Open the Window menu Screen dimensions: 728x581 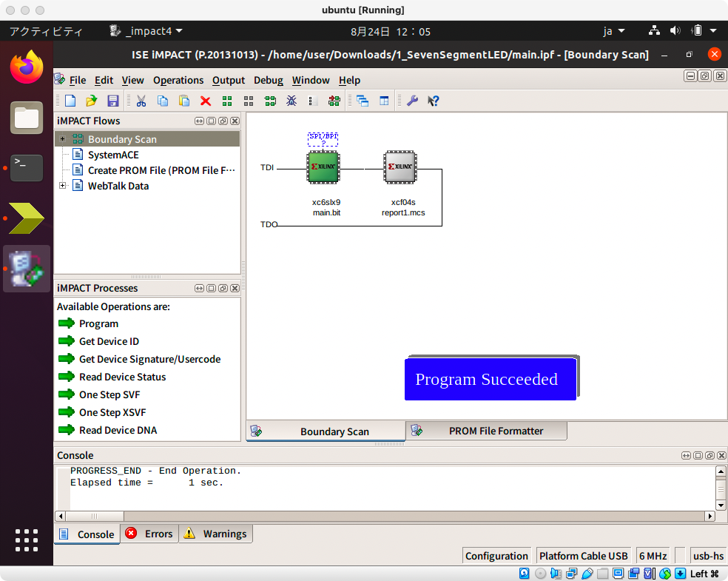click(x=311, y=80)
